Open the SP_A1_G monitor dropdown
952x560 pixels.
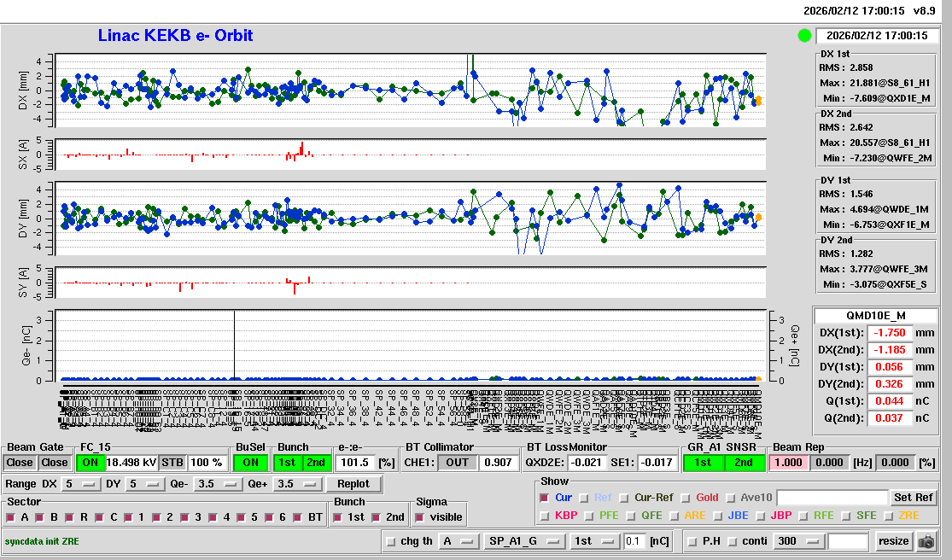click(x=524, y=541)
